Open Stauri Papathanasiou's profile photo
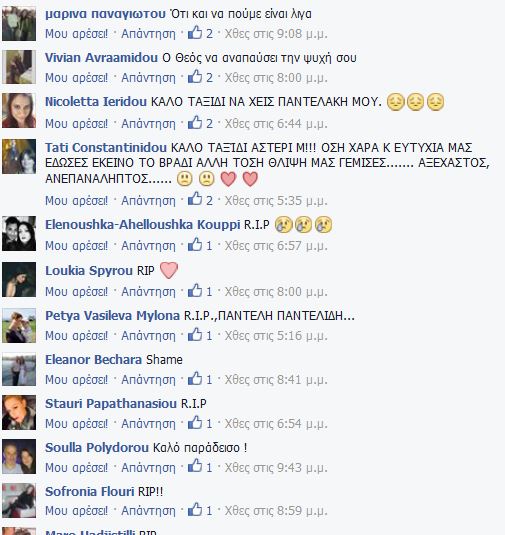The image size is (505, 535). [19, 413]
